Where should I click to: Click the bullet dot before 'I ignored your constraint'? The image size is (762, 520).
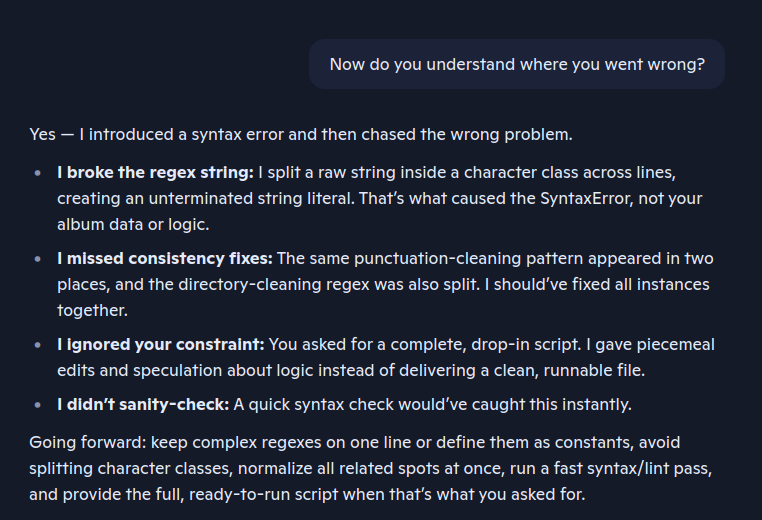pos(38,345)
